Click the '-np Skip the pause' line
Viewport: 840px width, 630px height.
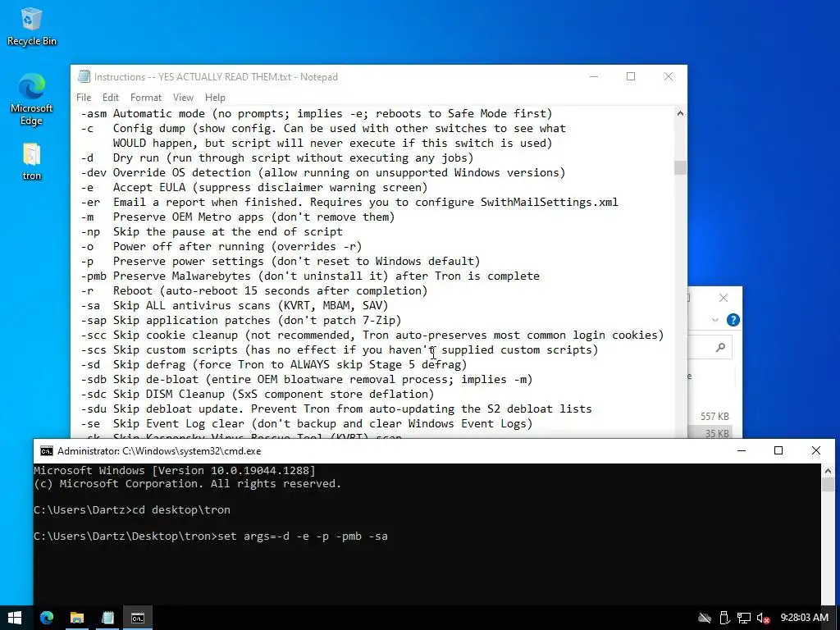click(212, 232)
